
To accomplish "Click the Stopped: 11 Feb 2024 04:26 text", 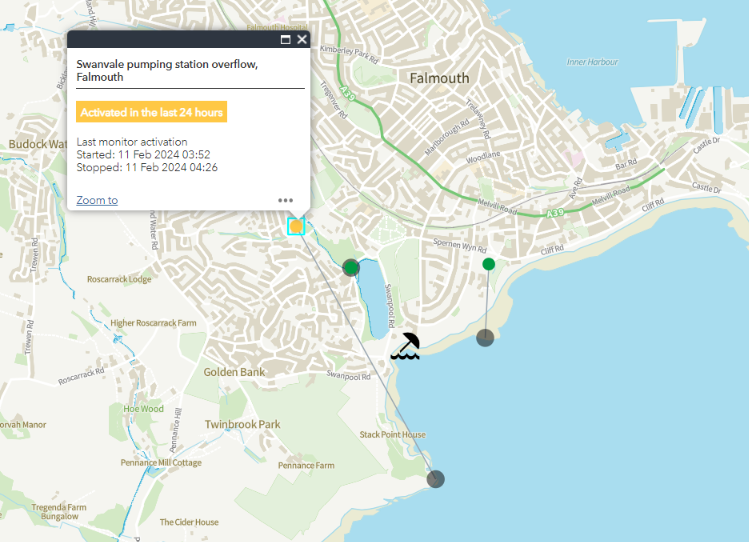I will (x=147, y=167).
